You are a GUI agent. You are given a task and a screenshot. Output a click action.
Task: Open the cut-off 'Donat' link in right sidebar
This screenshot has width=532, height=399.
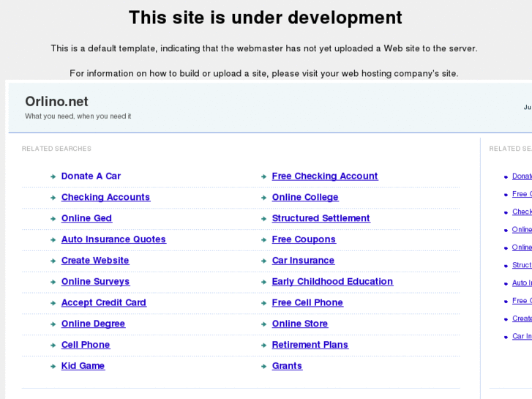tap(522, 176)
